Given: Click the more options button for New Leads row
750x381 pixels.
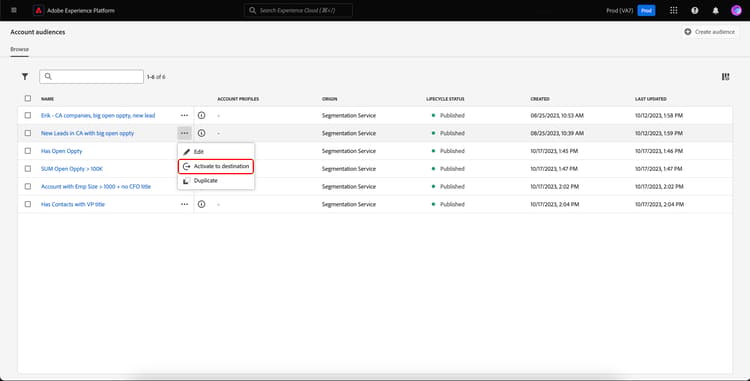Looking at the screenshot, I should 184,133.
